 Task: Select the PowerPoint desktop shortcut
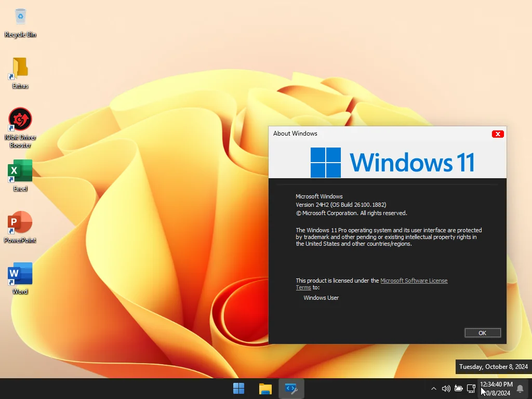20,227
